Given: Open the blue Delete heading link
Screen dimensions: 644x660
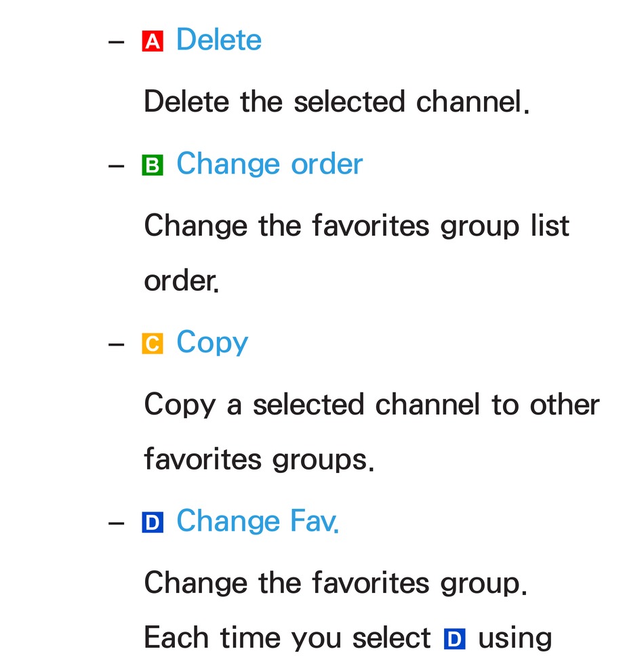Looking at the screenshot, I should [x=219, y=39].
